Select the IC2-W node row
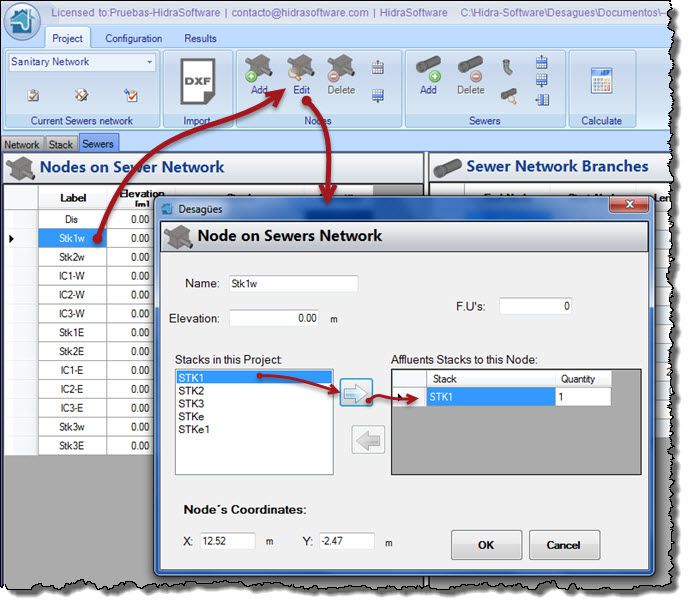Image resolution: width=690 pixels, height=605 pixels. click(72, 295)
